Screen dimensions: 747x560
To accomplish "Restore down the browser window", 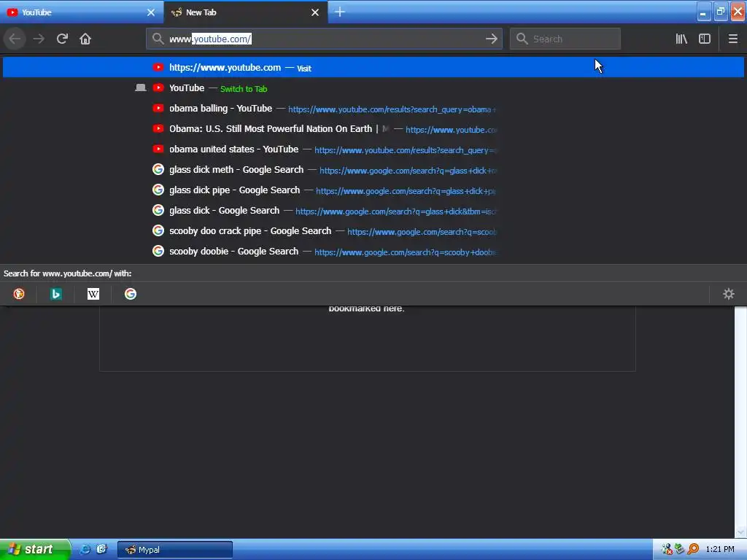I will 721,12.
